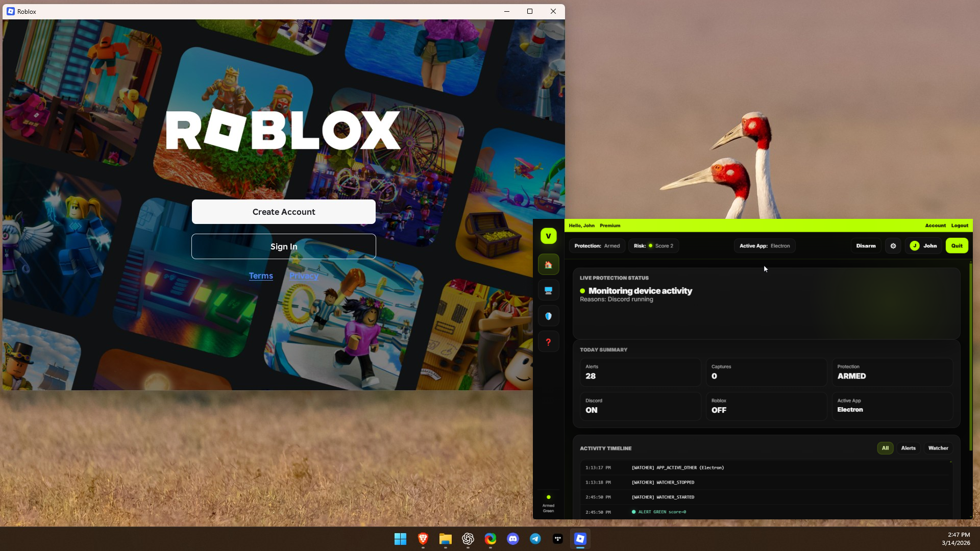Launch Telegram from the taskbar

(535, 539)
